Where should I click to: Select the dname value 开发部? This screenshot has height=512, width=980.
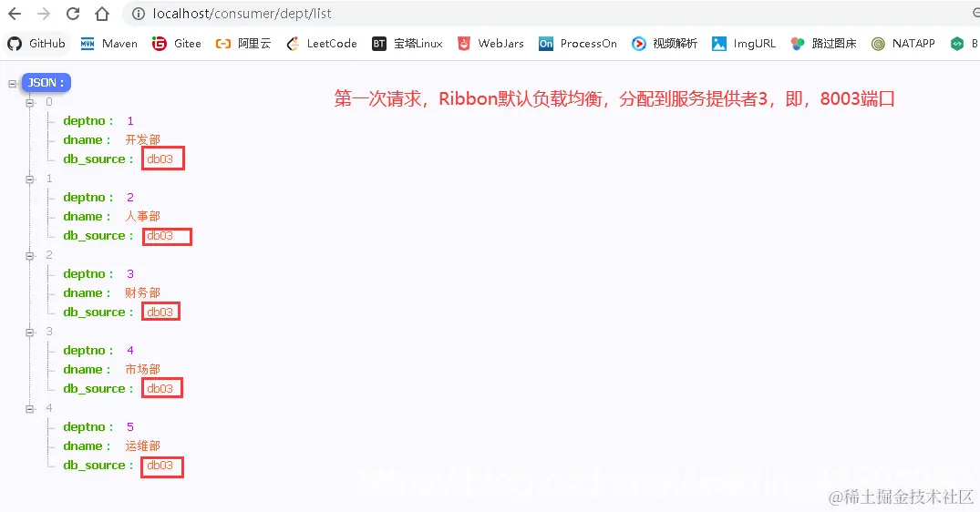tap(142, 140)
